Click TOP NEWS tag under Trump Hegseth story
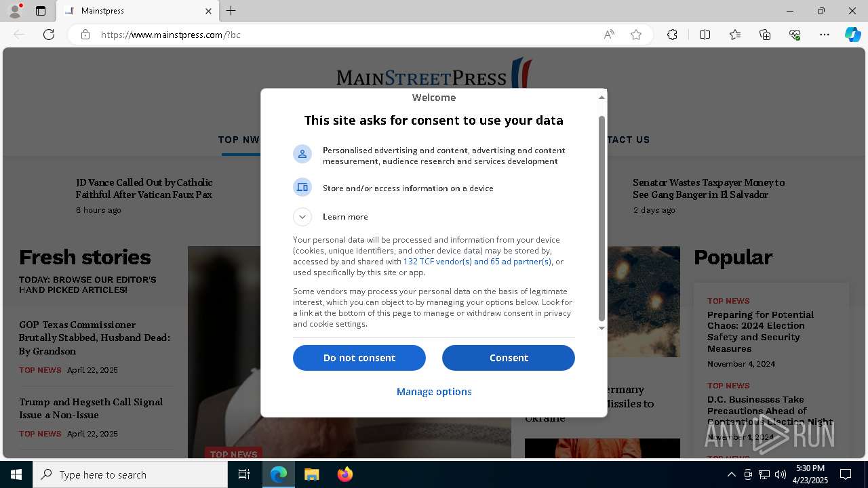Screen dimensions: 868x488 tap(40, 434)
